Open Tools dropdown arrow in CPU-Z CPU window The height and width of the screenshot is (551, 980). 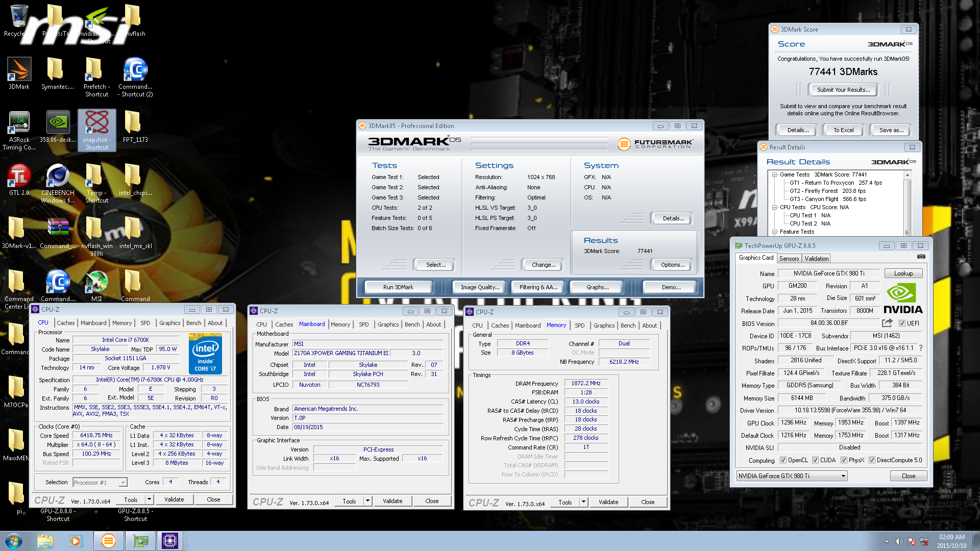click(149, 499)
